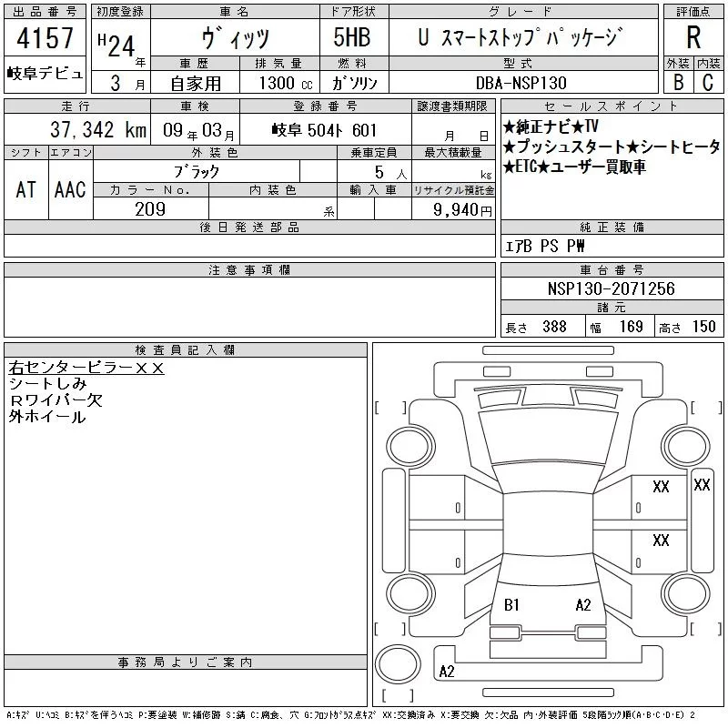
Task: Click the interior grade C
Action: point(708,82)
